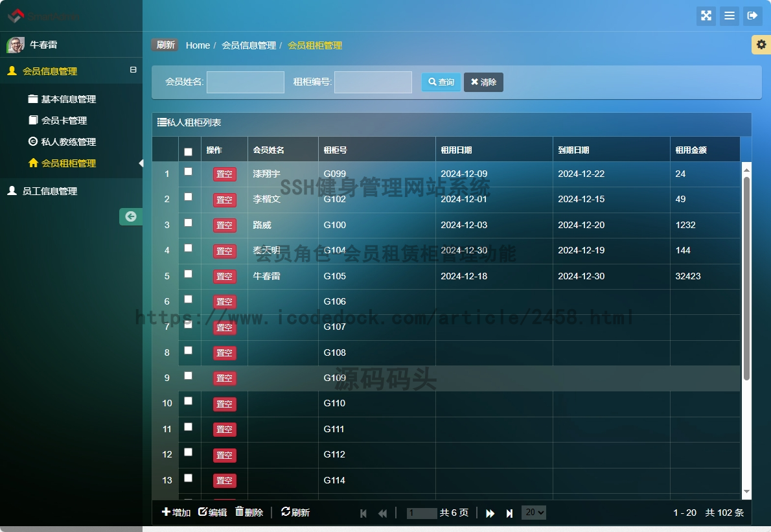Focus the 会员姓名 input field
771x532 pixels.
(246, 82)
